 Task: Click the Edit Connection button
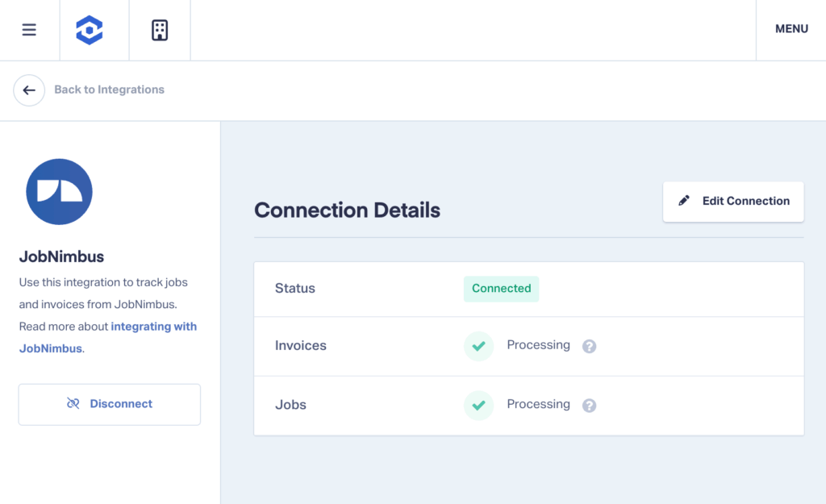click(x=732, y=201)
